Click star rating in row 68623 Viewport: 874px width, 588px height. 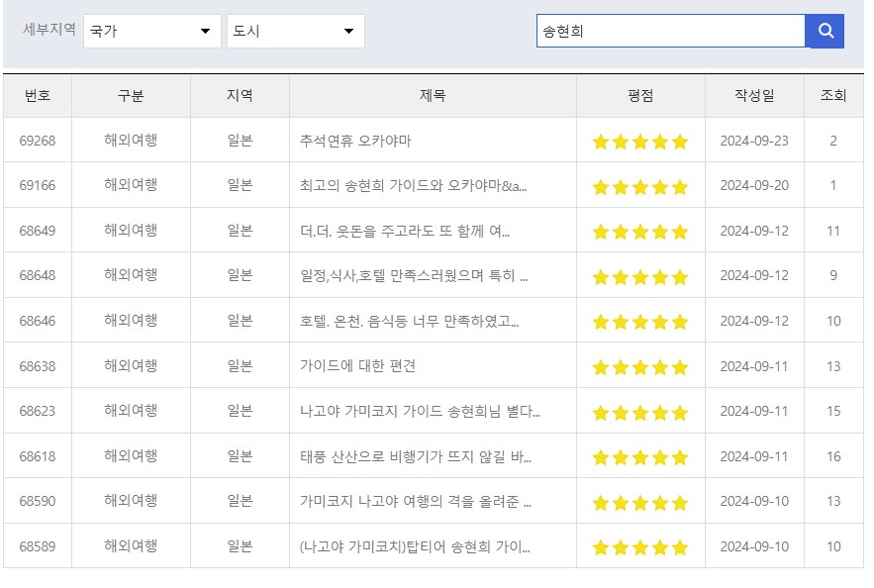(x=640, y=413)
